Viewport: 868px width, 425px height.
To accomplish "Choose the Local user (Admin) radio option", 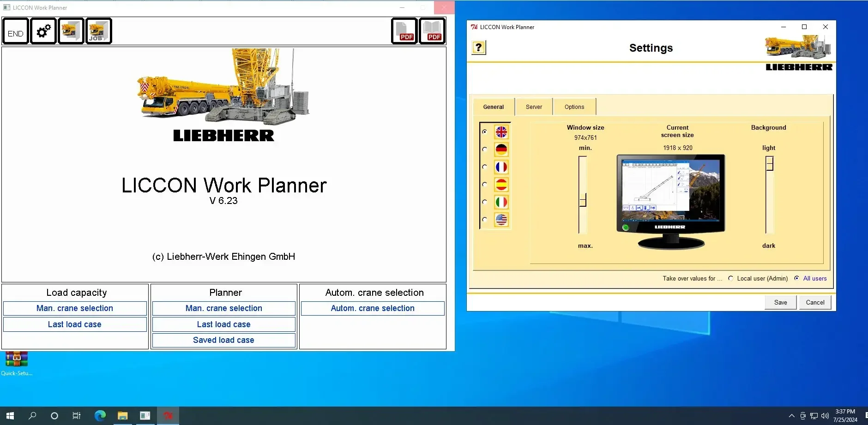I will click(x=730, y=278).
